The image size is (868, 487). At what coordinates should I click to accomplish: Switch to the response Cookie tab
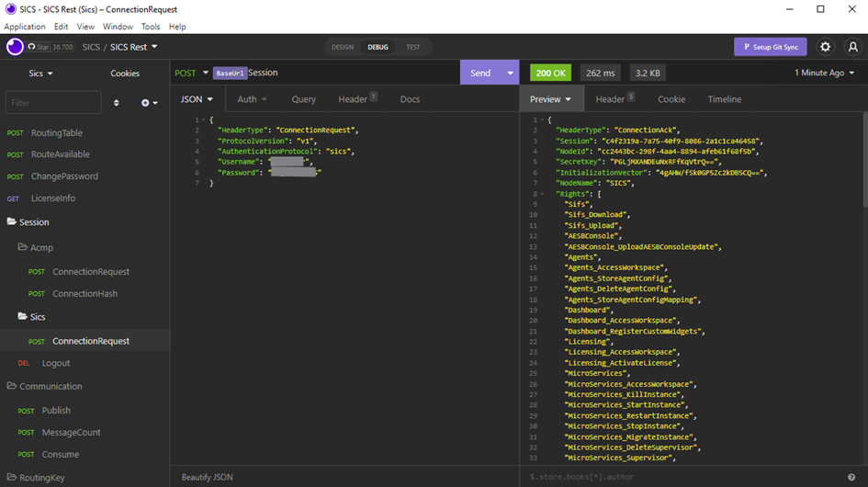coord(671,99)
